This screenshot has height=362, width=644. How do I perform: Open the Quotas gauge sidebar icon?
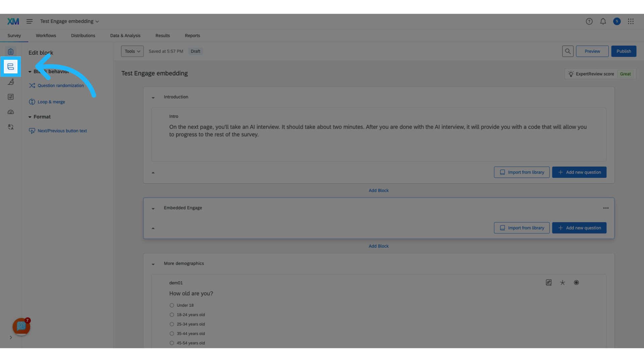coord(11,112)
